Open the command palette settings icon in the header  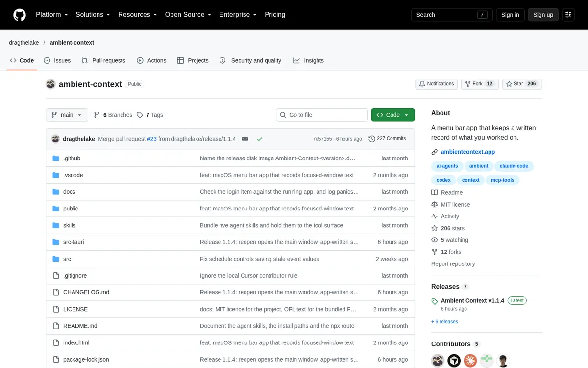568,15
